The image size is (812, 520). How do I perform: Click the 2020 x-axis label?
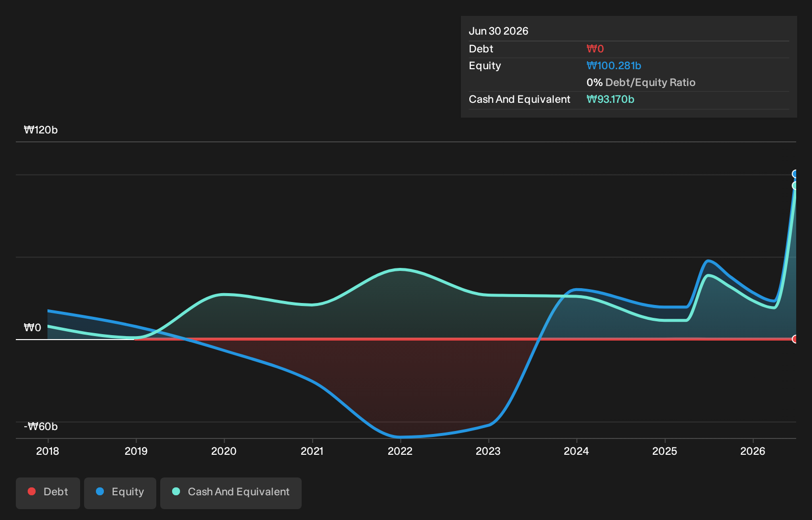(224, 451)
